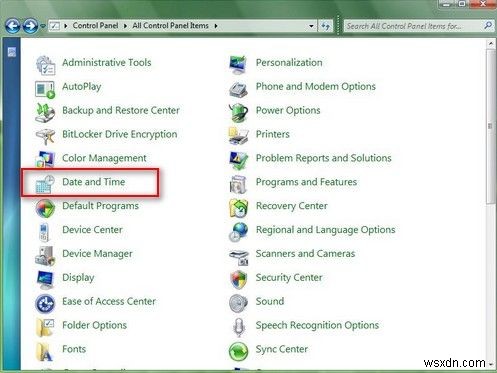
Task: Open Administrative Tools text link
Action: [x=107, y=63]
